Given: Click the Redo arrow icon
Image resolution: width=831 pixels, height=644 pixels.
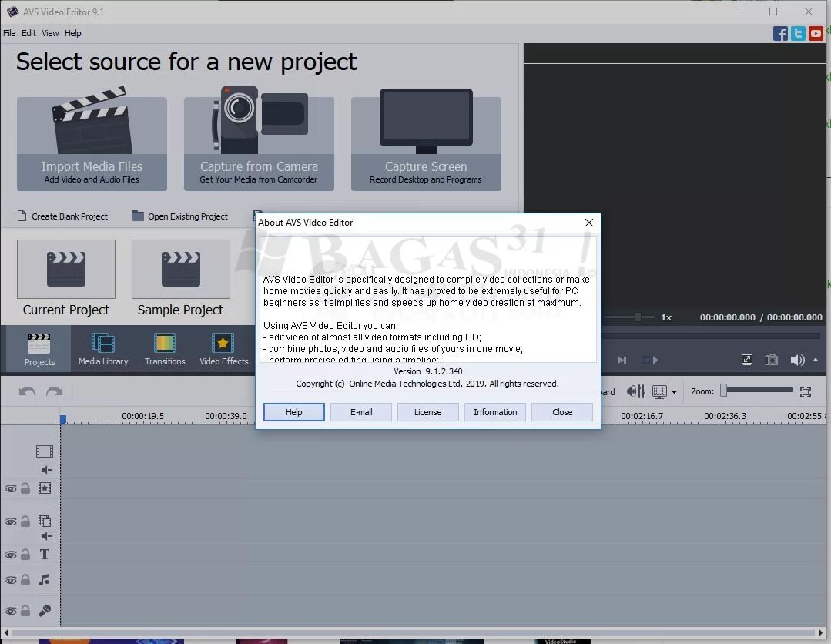Looking at the screenshot, I should click(54, 391).
